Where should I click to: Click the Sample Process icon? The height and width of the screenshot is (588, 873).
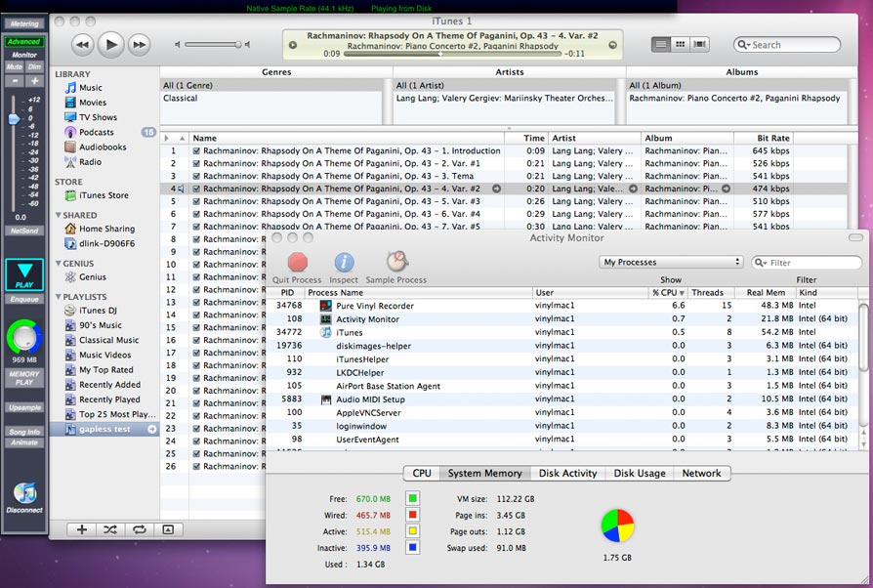(397, 261)
